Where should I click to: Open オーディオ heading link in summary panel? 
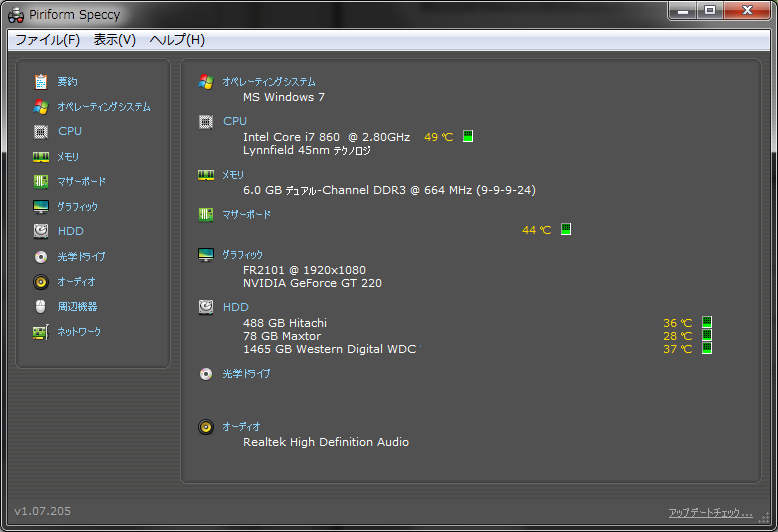click(x=241, y=427)
